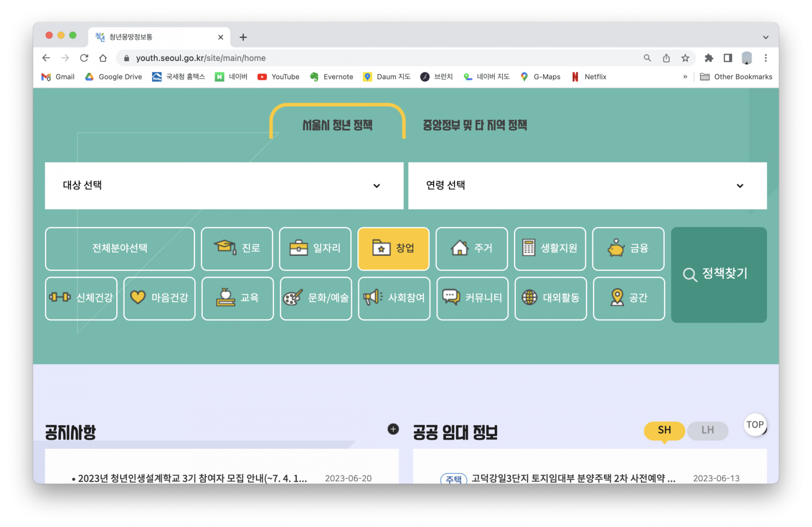The width and height of the screenshot is (812, 527).
Task: Open the 대상 선택 dropdown
Action: coord(224,186)
